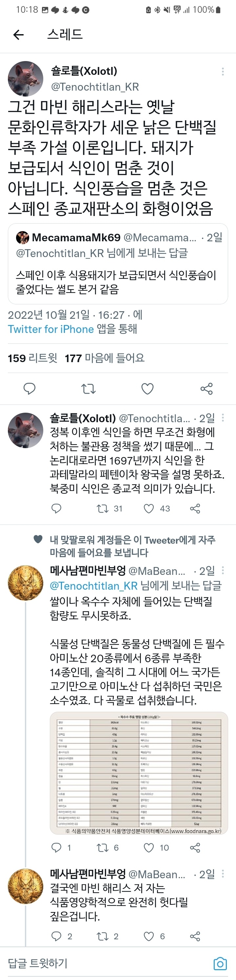Open more options on main tweet

223,72
